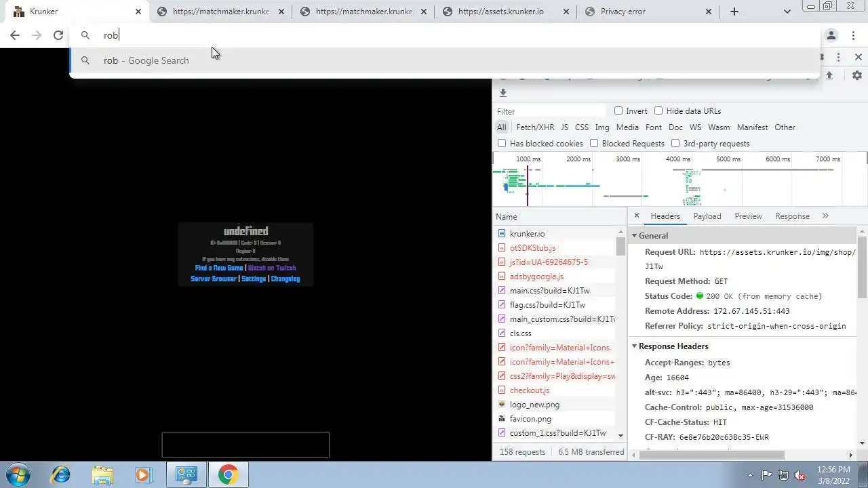The width and height of the screenshot is (868, 488).
Task: Click the network timeline overview
Action: click(x=679, y=180)
